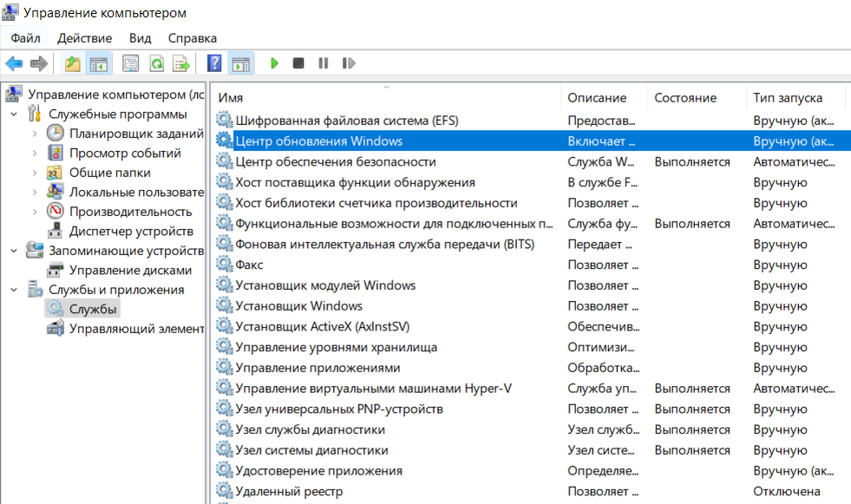Select the Центр обновления Windows service
Image resolution: width=851 pixels, height=504 pixels.
pos(532,141)
